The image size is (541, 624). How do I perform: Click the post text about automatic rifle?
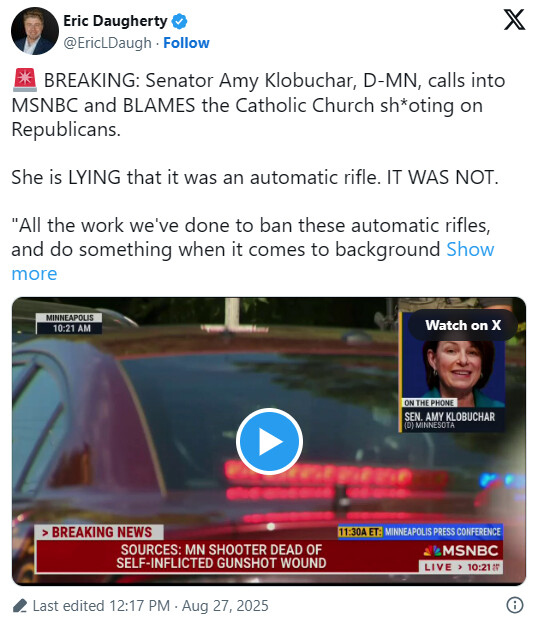point(255,177)
